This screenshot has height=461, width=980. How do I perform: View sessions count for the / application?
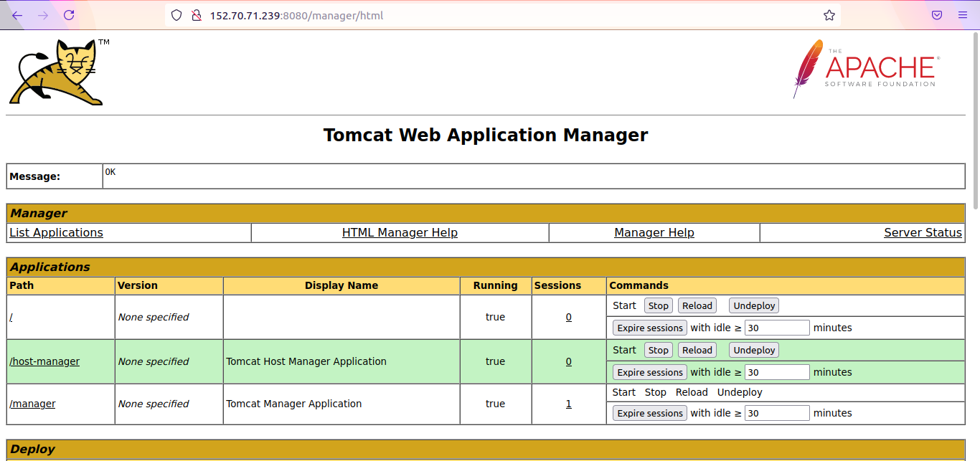[569, 317]
